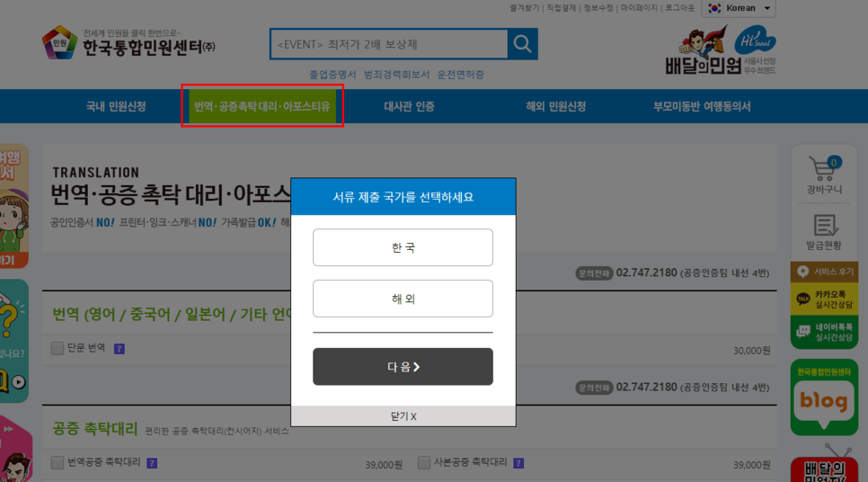Click the 졸업증명서 quick link

[332, 75]
